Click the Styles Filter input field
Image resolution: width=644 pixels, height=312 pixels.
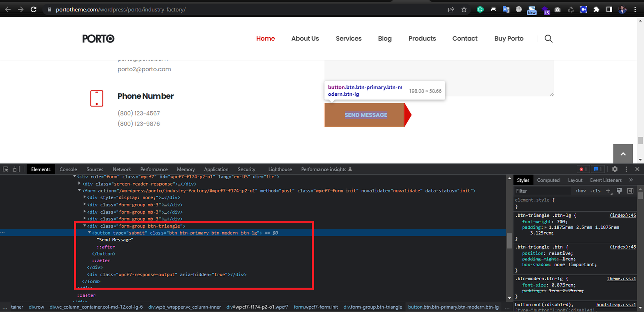tap(543, 191)
